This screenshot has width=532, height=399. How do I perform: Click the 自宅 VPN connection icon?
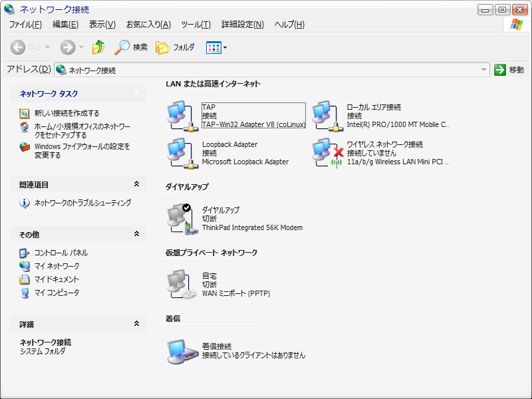[180, 284]
